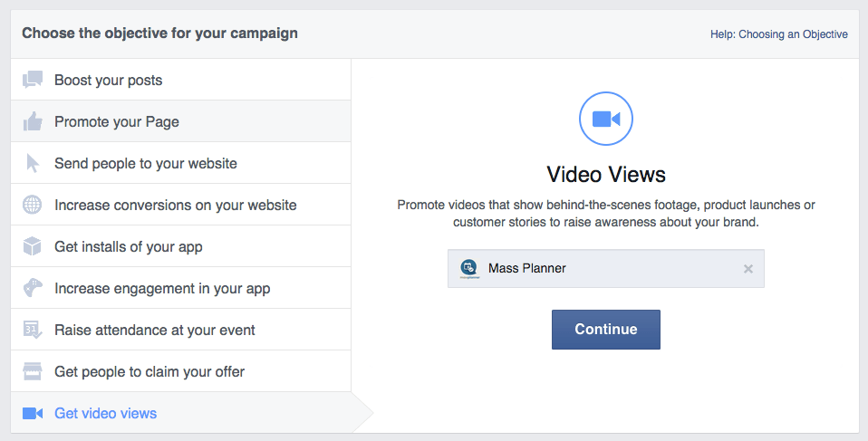The height and width of the screenshot is (441, 868).
Task: Click the game controller icon for app engagement
Action: [32, 288]
